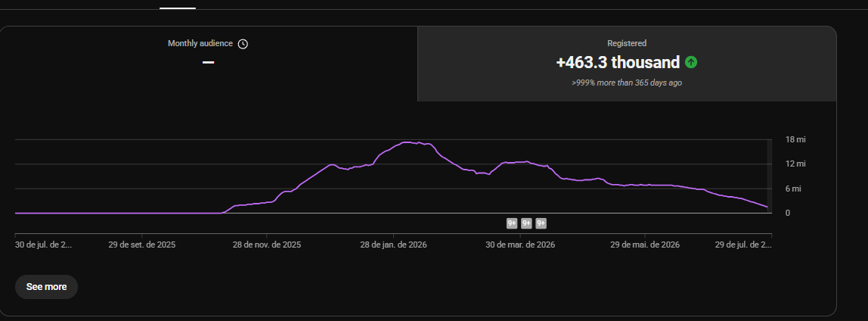Click the '30 de mar. de 2026' date label
The height and width of the screenshot is (321, 868).
520,245
